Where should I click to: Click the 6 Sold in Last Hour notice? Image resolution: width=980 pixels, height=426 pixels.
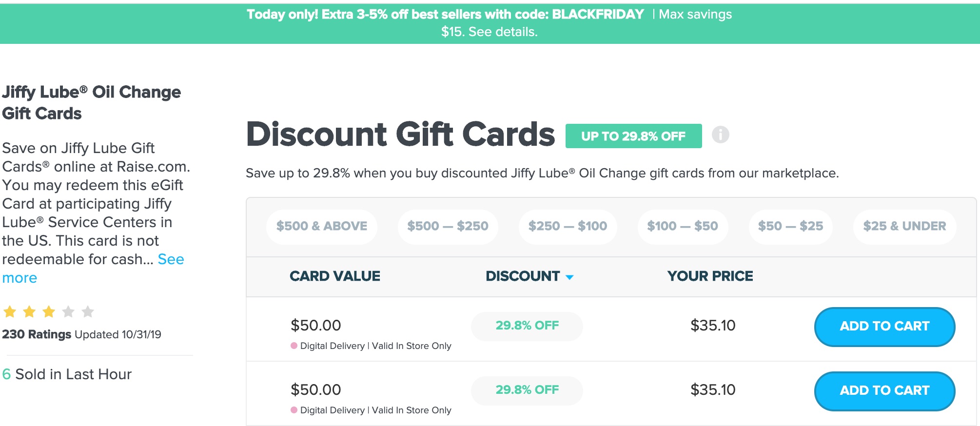tap(67, 374)
